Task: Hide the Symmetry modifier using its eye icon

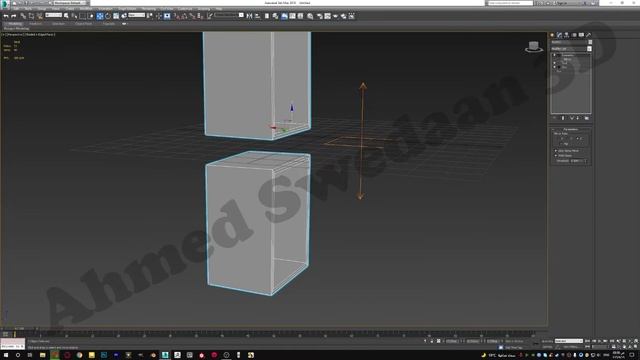Action: click(554, 55)
